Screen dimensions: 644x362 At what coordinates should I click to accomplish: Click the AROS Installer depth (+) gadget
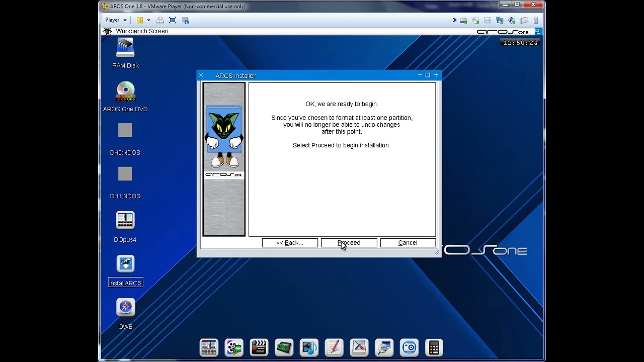click(436, 75)
